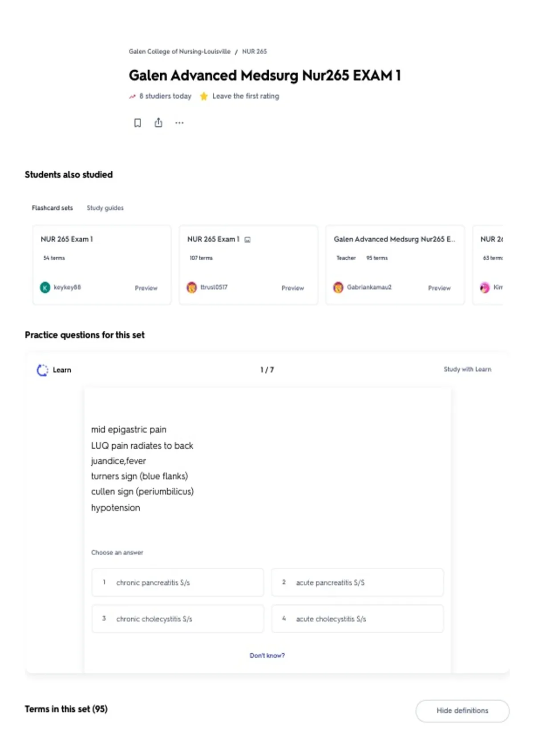Screen dimensions: 534x756
Task: Click the Don't know? link
Action: pos(267,655)
